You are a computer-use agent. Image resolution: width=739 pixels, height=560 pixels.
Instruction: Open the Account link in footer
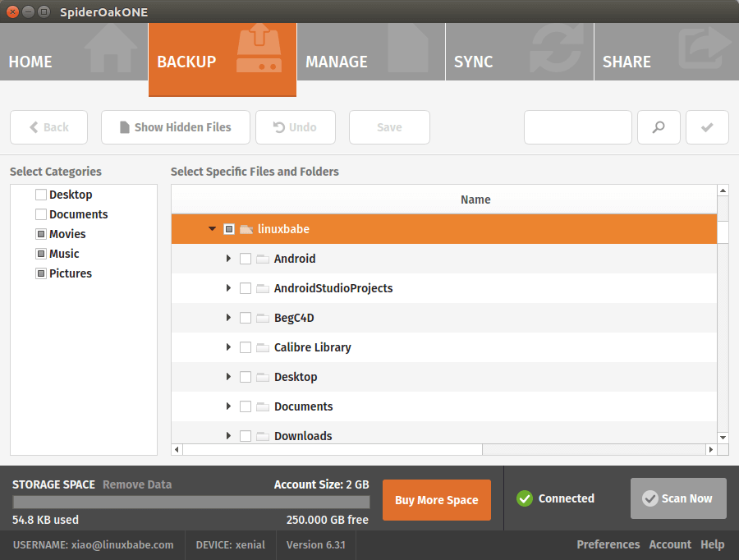[x=670, y=544]
